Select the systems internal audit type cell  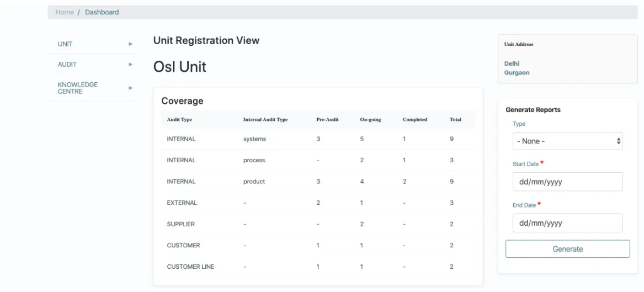[x=254, y=139]
